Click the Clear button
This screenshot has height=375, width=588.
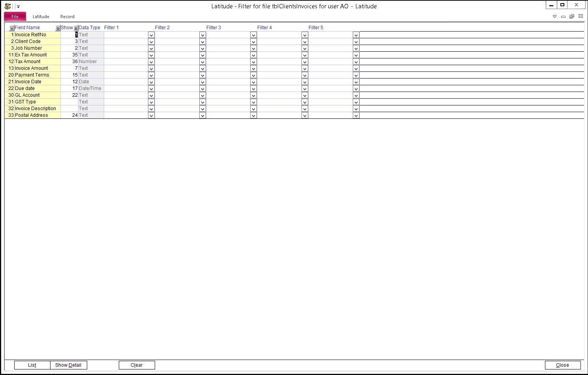tap(137, 365)
